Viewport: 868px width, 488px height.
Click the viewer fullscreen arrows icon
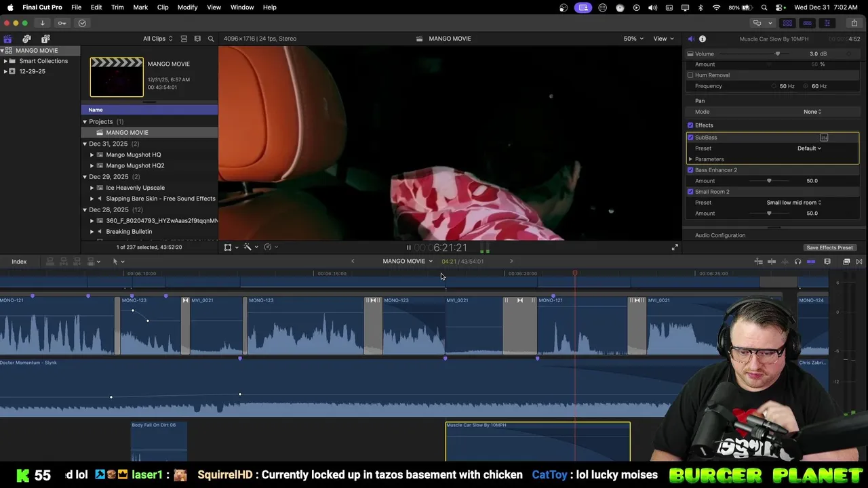click(x=675, y=247)
